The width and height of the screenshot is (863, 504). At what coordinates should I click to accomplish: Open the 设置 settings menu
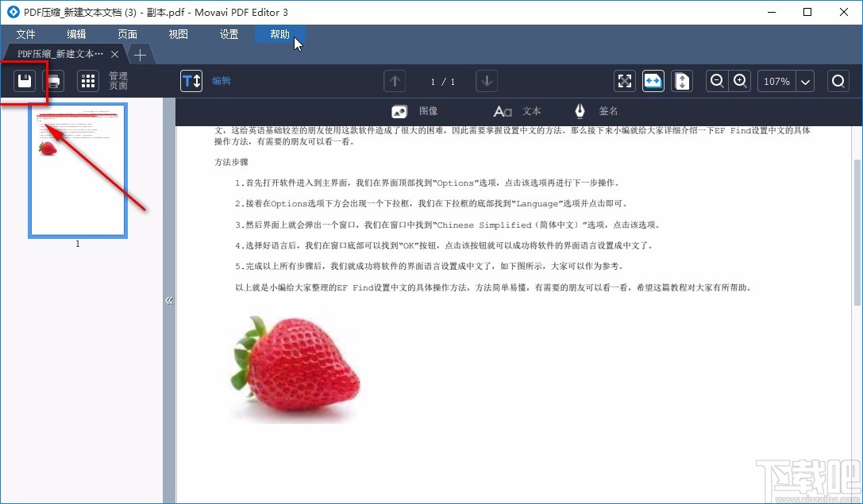tap(229, 34)
